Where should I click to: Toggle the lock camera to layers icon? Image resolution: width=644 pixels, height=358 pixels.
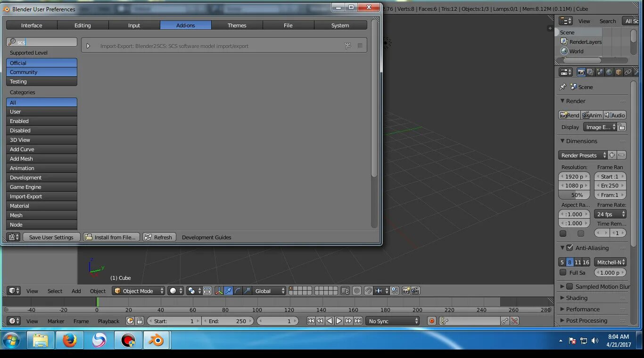coord(345,291)
